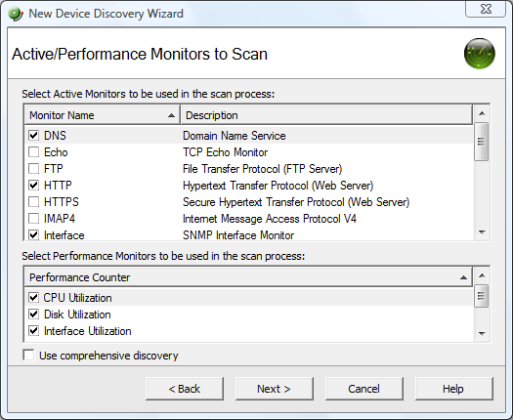This screenshot has width=513, height=420.
Task: Select the 'HTTPS' monitor name
Action: point(62,202)
